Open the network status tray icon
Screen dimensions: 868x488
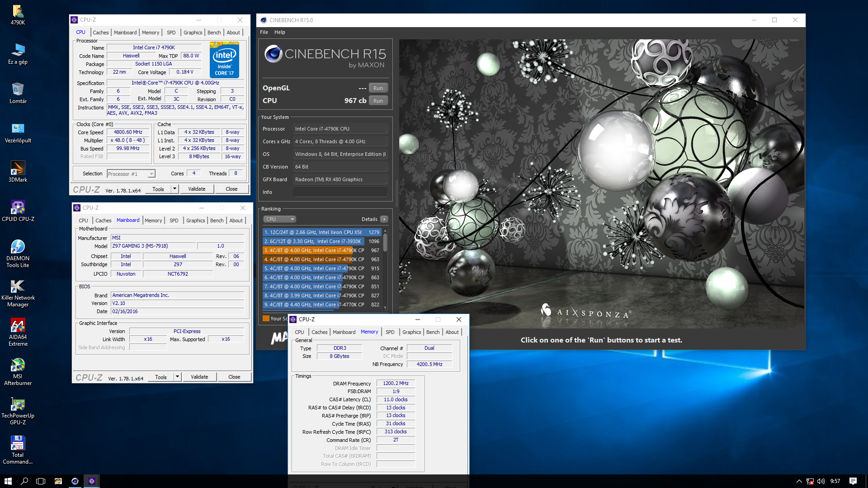point(810,481)
